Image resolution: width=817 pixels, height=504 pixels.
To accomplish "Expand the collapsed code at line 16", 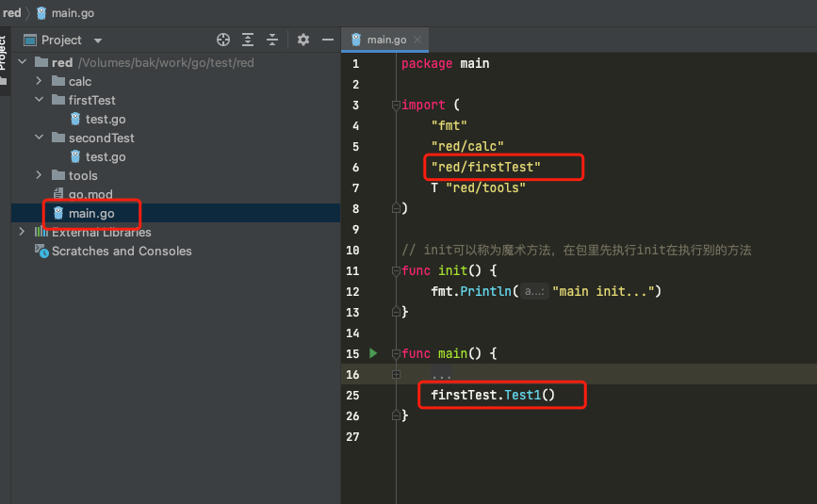I will [x=396, y=374].
